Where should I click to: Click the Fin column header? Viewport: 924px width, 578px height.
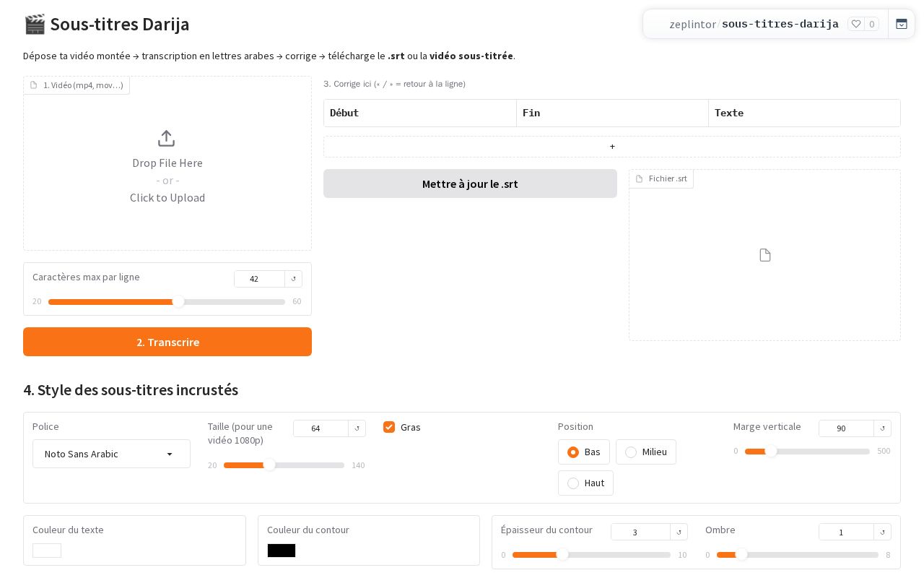point(612,113)
